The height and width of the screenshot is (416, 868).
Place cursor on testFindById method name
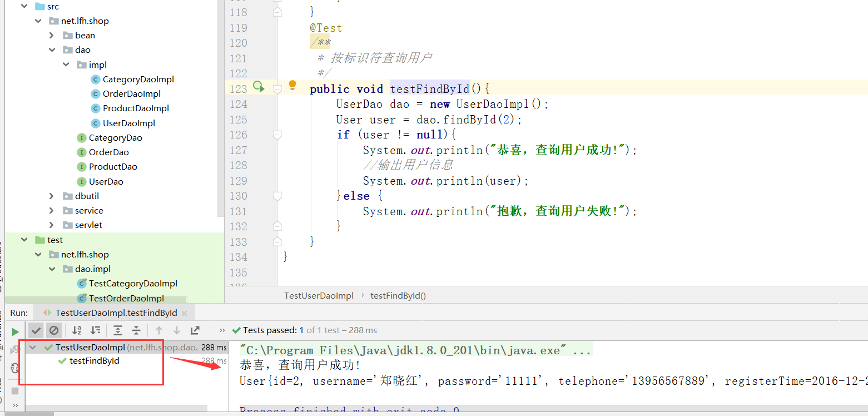(430, 89)
